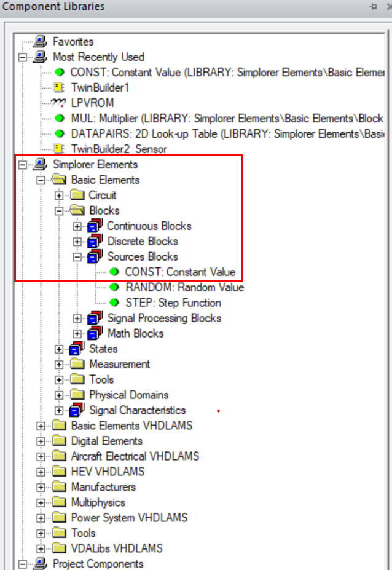
Task: Click the Most Recently Used computer icon
Action: (40, 57)
